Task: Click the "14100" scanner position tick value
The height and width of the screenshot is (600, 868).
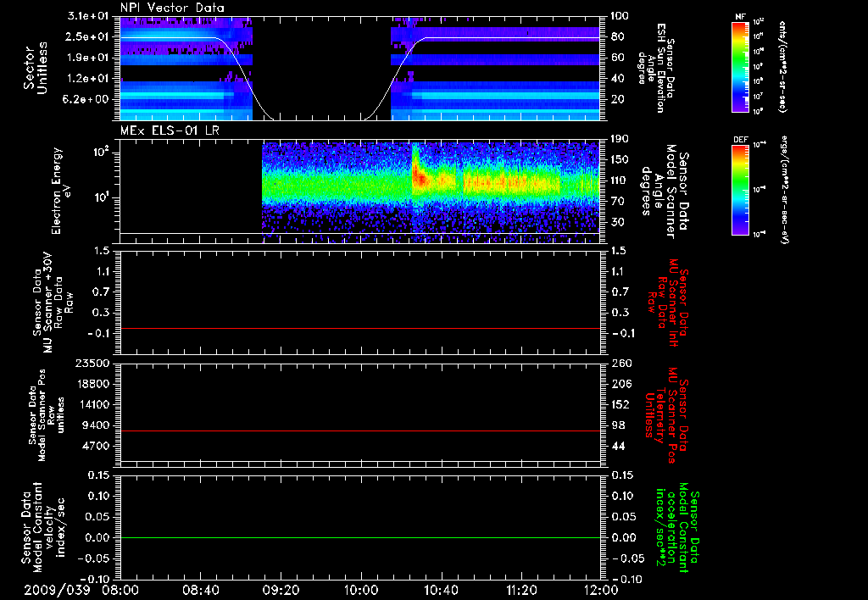Action: pyautogui.click(x=93, y=404)
